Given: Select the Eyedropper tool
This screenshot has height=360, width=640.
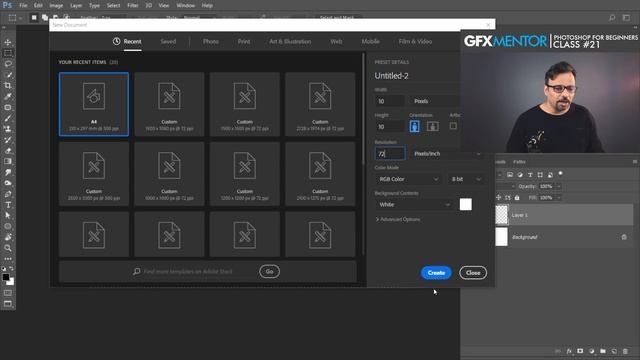Looking at the screenshot, I should tap(8, 97).
